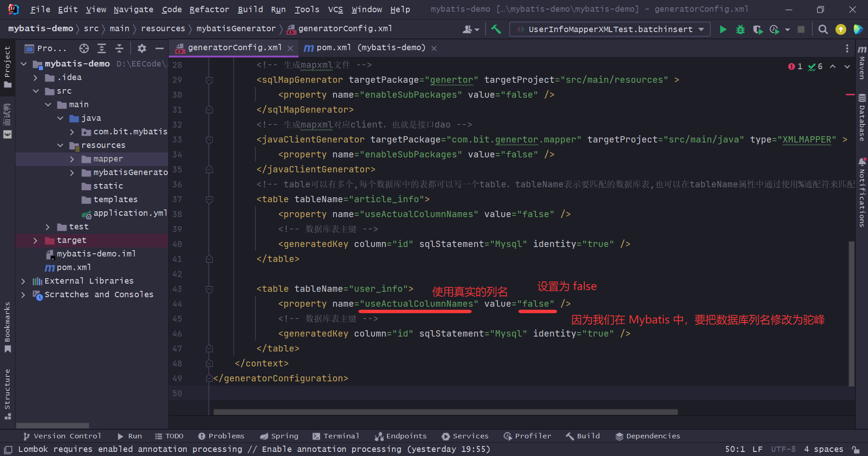
Task: Switch to the pom.xml editor tab
Action: [371, 48]
